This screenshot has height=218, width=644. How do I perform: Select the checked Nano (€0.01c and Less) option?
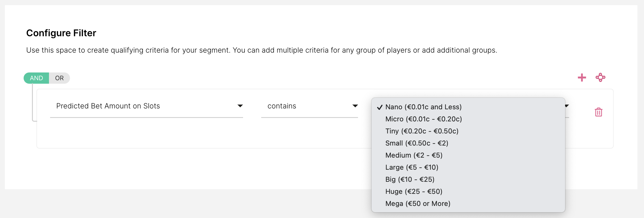point(423,107)
